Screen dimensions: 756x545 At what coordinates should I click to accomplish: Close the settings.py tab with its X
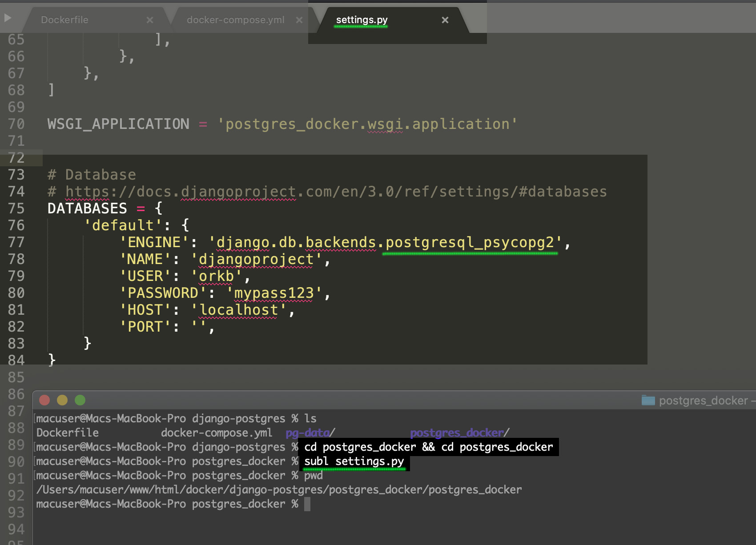(x=445, y=20)
